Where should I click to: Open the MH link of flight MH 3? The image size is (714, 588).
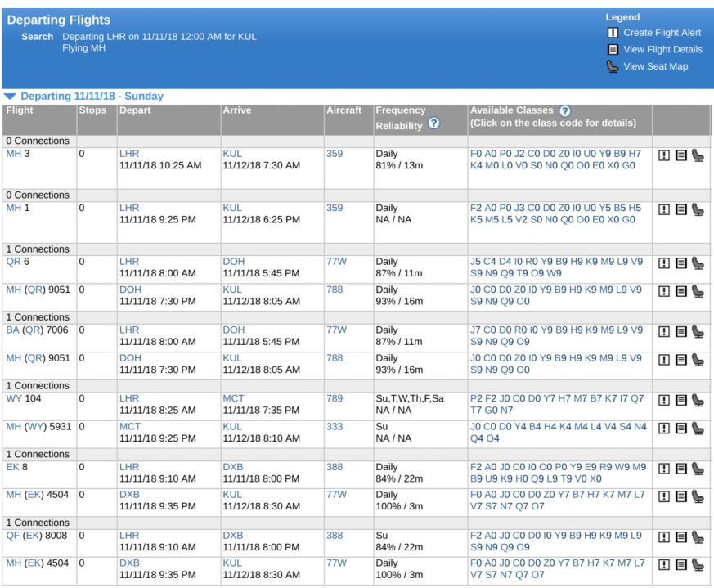(x=14, y=154)
